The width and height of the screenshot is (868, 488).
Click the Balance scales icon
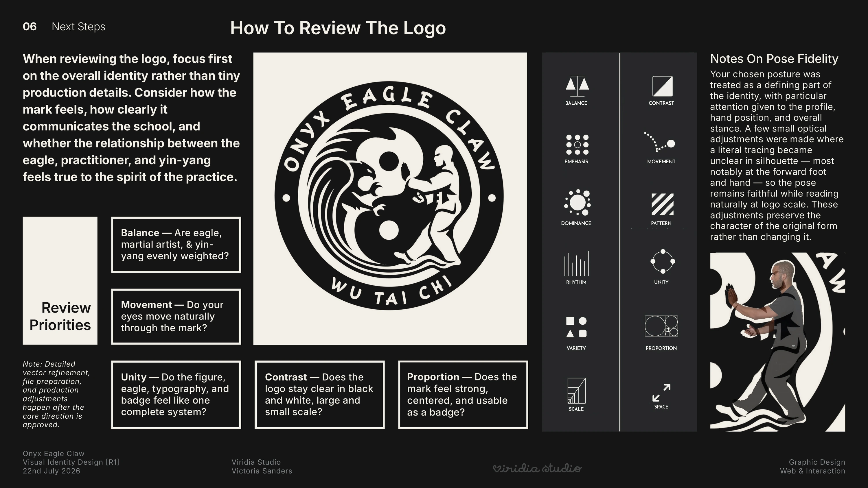coord(577,86)
